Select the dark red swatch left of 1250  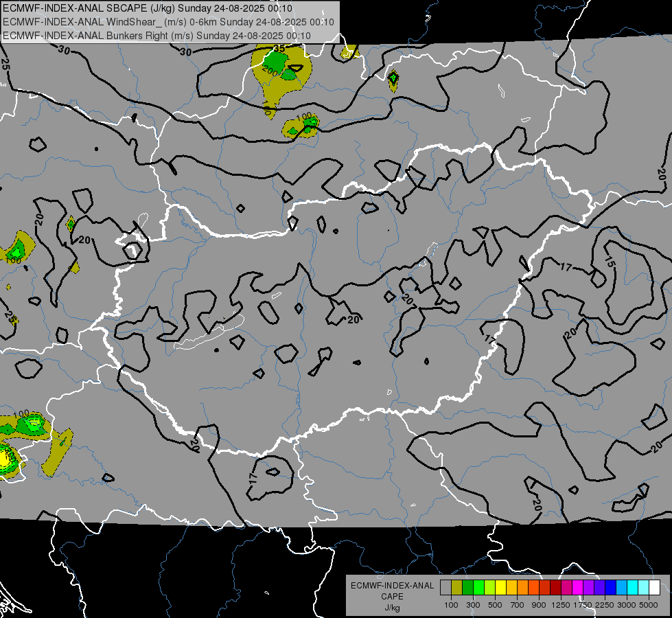[556, 587]
